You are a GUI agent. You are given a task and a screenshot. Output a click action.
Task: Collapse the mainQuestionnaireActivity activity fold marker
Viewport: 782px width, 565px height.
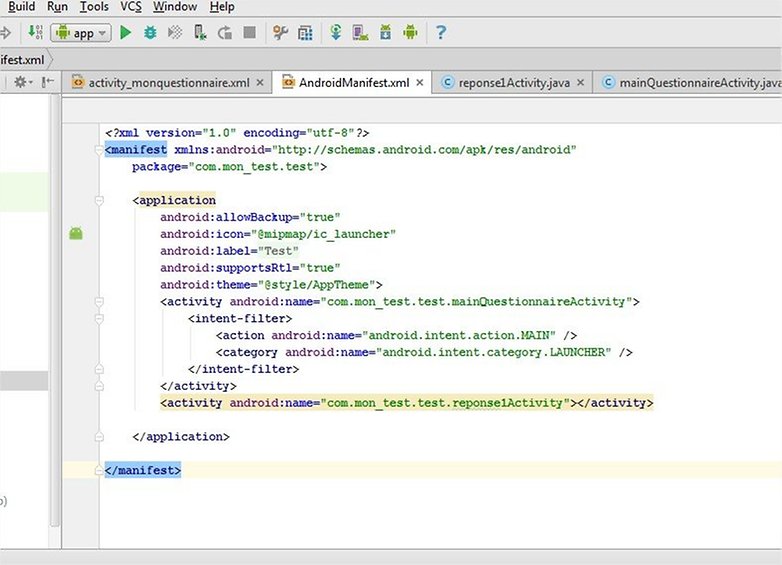[x=99, y=302]
